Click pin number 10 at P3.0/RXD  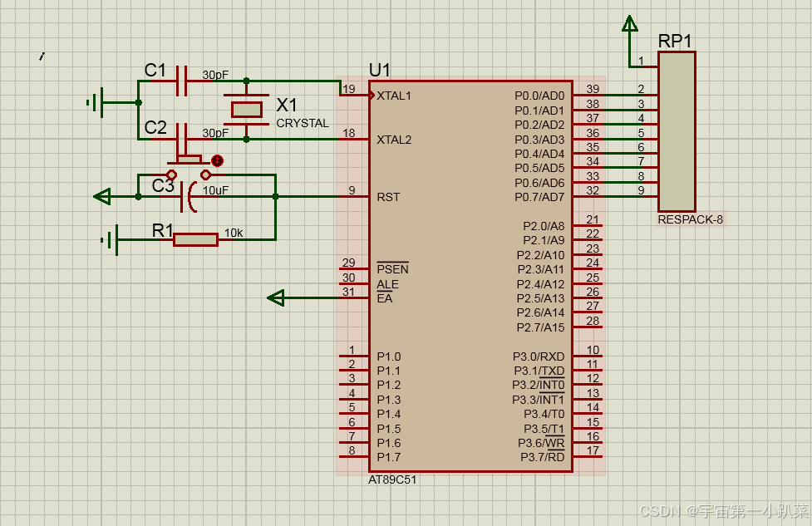(x=593, y=350)
